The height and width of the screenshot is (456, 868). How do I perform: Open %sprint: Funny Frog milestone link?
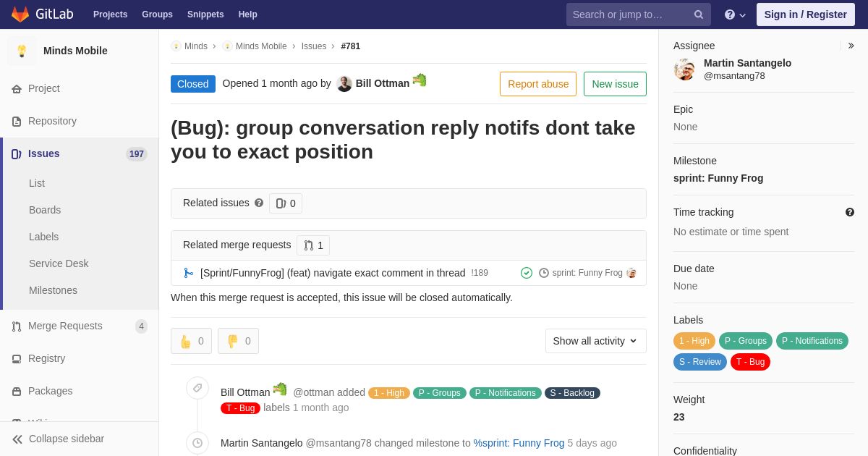tap(519, 443)
